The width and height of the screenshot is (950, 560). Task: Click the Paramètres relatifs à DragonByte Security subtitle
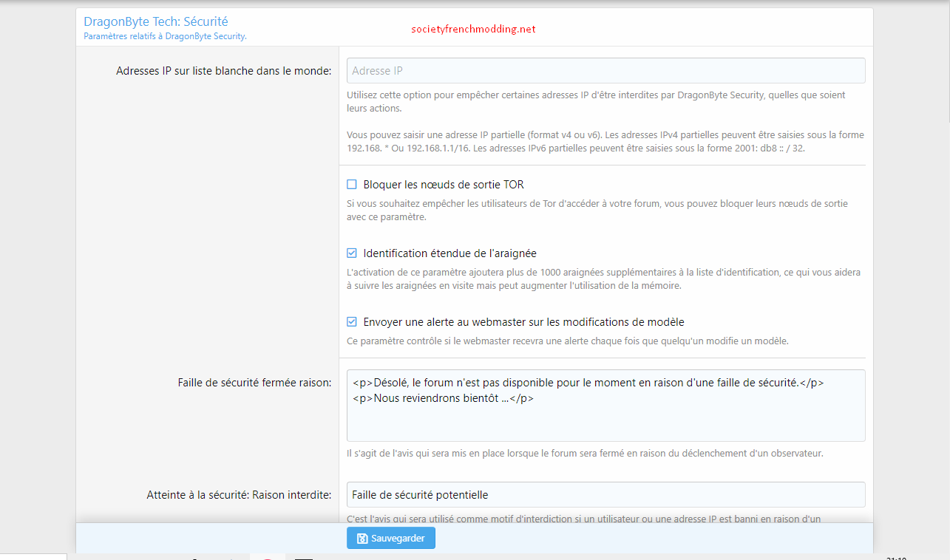pyautogui.click(x=165, y=35)
